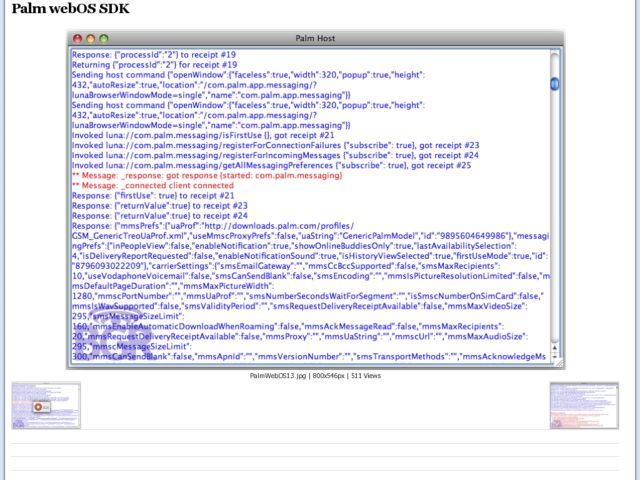Click the "mmscPortNumber" text line
This screenshot has width=640, height=480.
click(x=308, y=296)
